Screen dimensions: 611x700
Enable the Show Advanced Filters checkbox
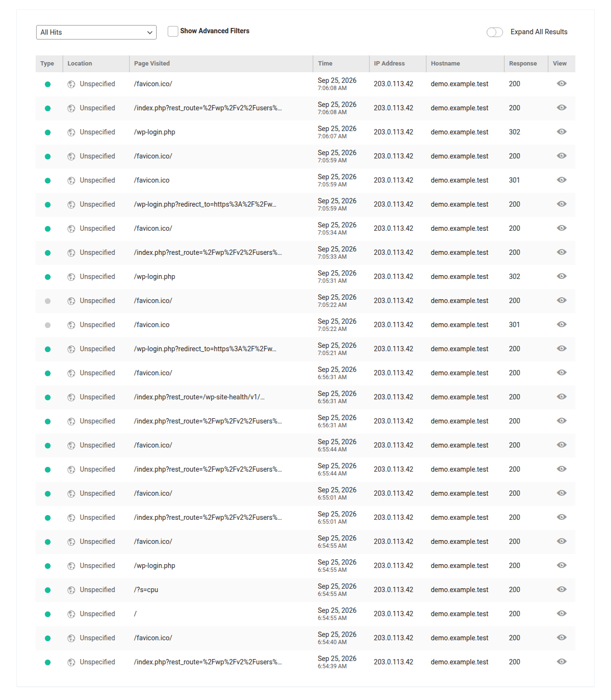click(x=173, y=31)
